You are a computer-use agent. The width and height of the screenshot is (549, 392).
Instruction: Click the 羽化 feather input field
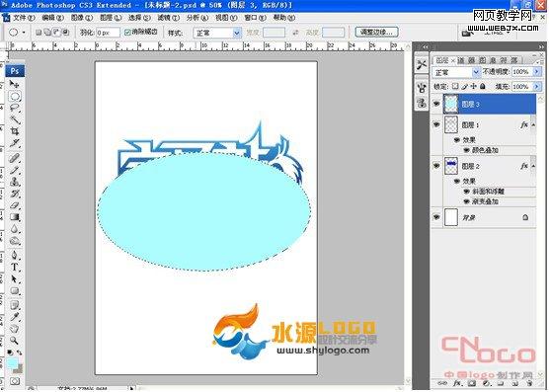pyautogui.click(x=109, y=33)
